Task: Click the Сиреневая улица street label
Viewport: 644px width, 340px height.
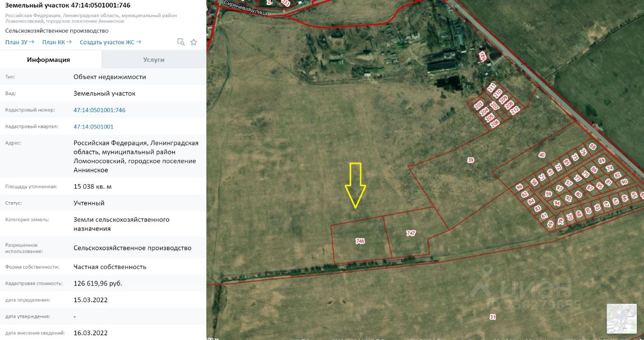Action: [x=245, y=8]
